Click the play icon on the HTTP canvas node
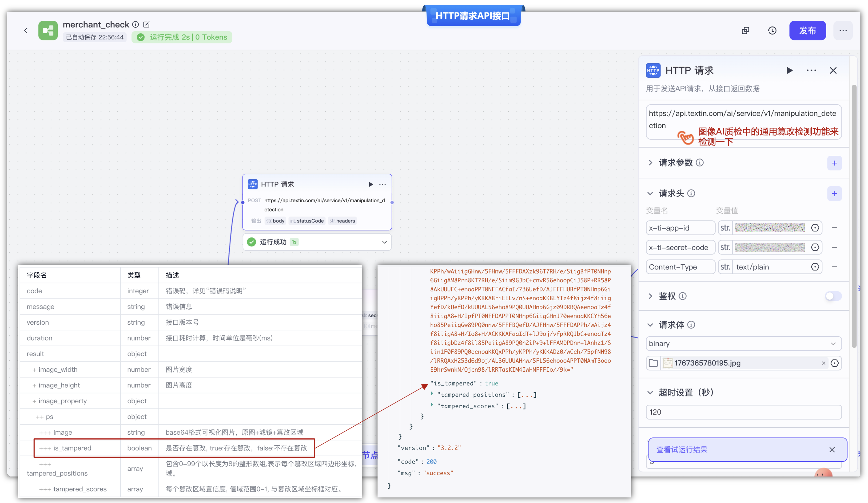Image resolution: width=868 pixels, height=503 pixels. 371,185
